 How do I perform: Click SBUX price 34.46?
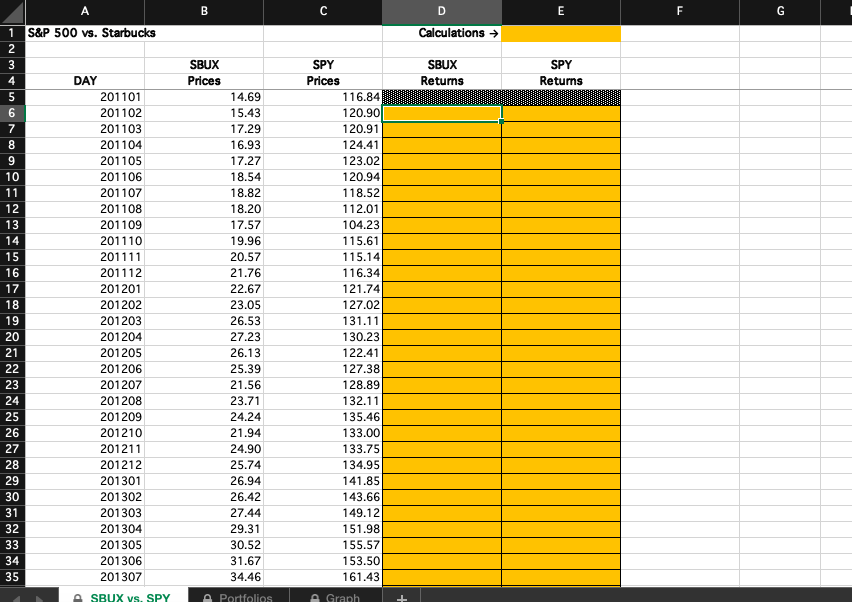tap(204, 577)
